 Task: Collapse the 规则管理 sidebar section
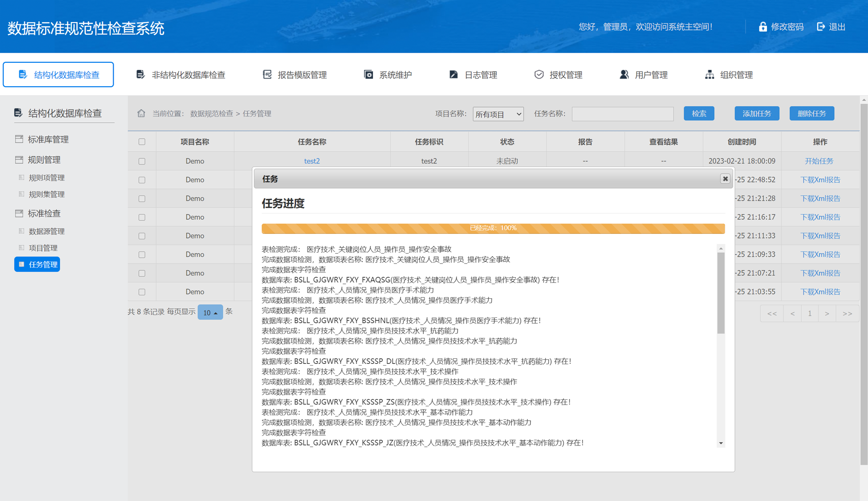(44, 160)
